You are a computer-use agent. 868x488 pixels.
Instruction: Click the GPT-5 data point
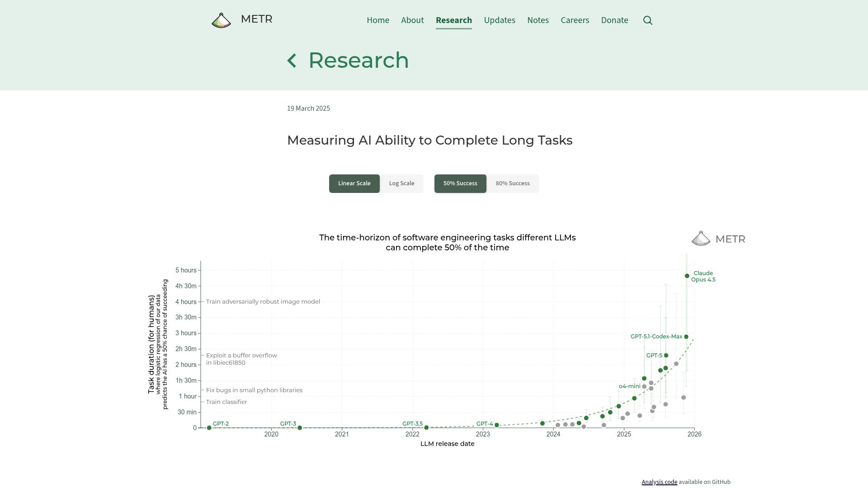(666, 356)
